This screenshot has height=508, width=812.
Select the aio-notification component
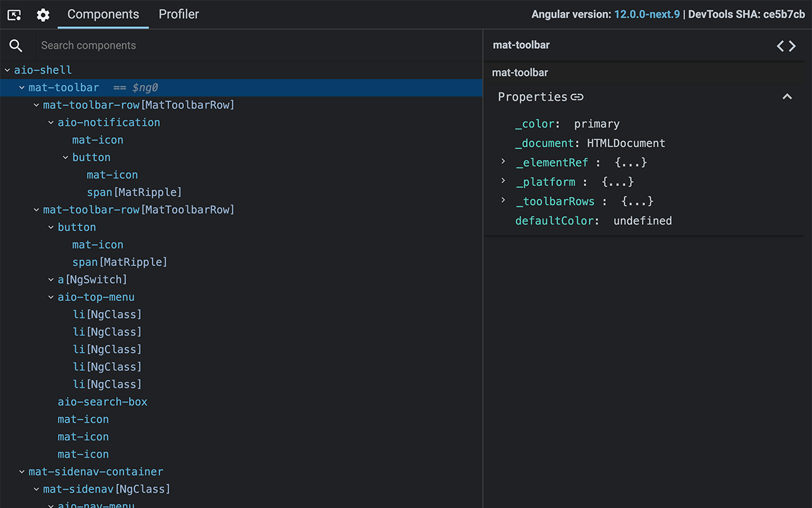109,122
